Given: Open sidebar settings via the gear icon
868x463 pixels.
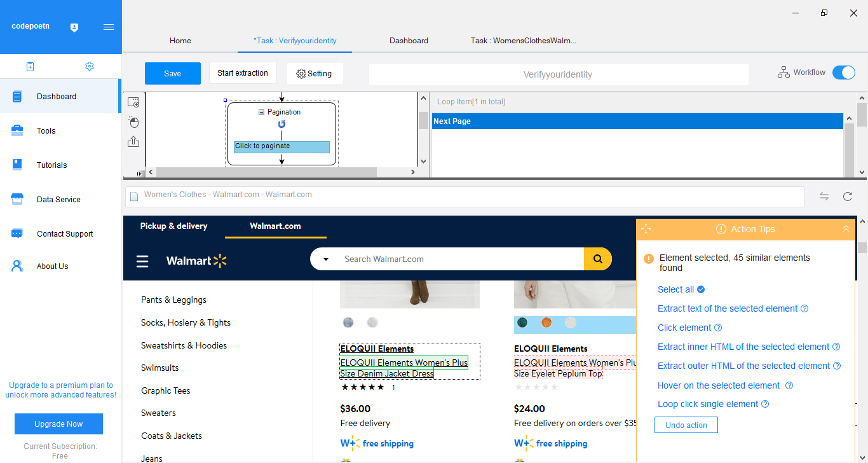Looking at the screenshot, I should (90, 66).
